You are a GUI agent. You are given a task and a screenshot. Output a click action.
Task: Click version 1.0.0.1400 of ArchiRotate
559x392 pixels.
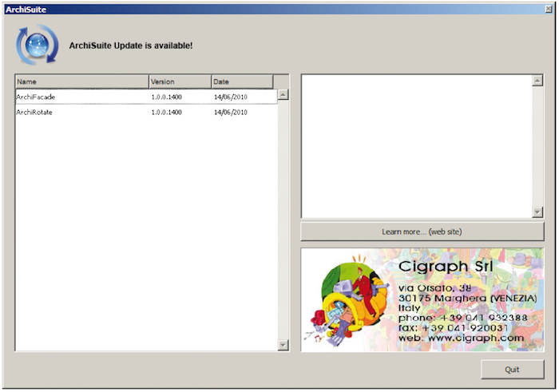coord(166,113)
